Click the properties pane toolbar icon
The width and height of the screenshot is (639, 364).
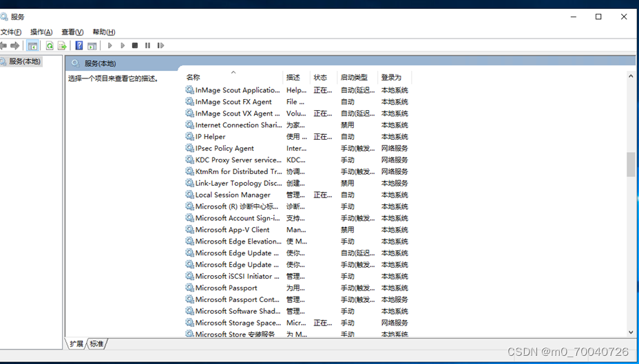[x=92, y=45]
